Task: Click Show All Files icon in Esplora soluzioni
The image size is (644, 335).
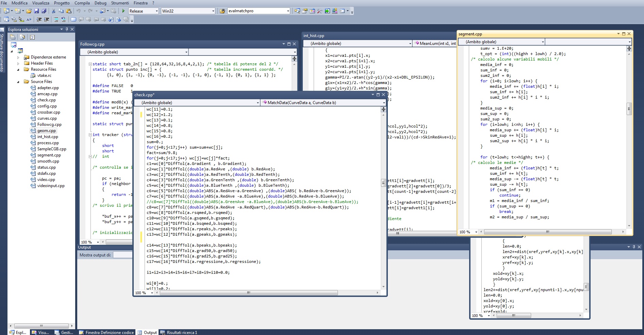Action: click(x=22, y=37)
